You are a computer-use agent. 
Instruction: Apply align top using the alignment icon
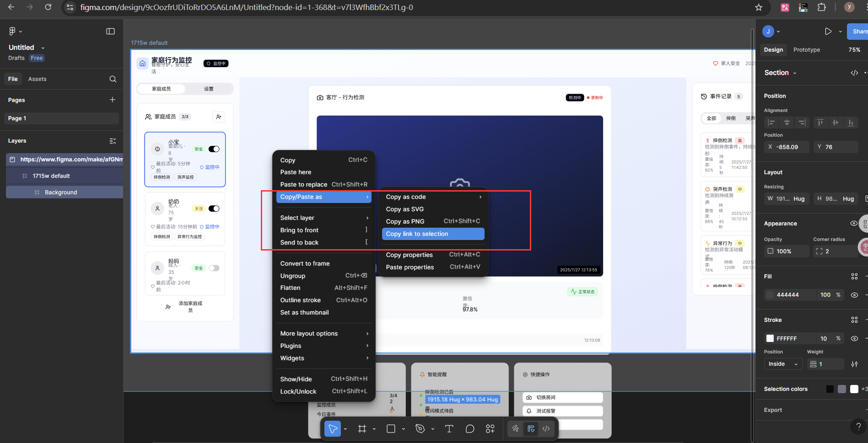point(819,123)
